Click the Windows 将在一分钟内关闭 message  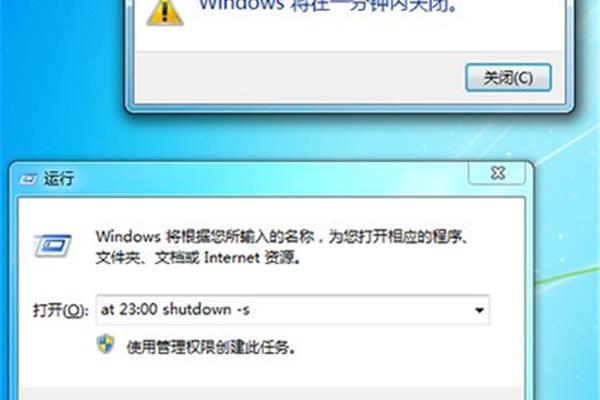(328, 6)
